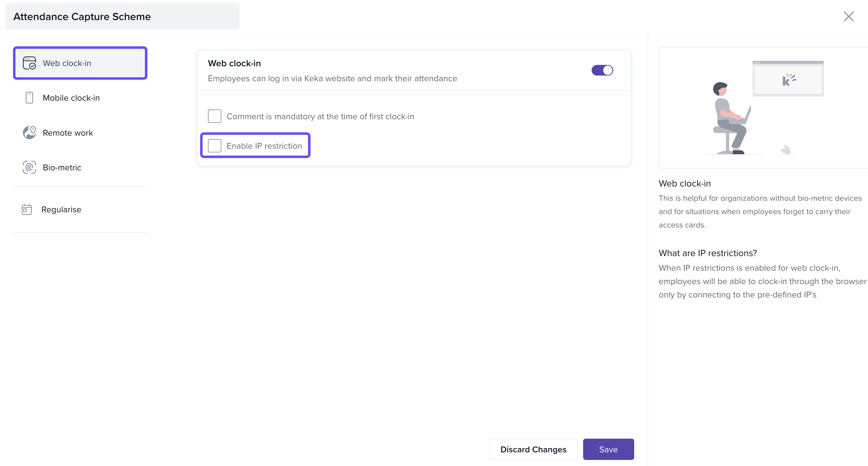Click Discard Changes
This screenshot has height=466, width=868.
click(533, 449)
